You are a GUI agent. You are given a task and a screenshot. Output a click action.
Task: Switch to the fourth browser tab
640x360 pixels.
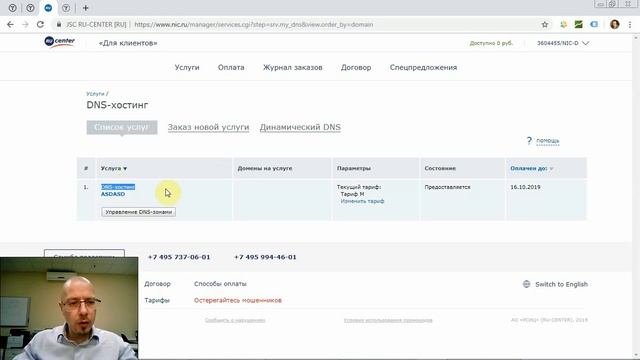[x=66, y=8]
